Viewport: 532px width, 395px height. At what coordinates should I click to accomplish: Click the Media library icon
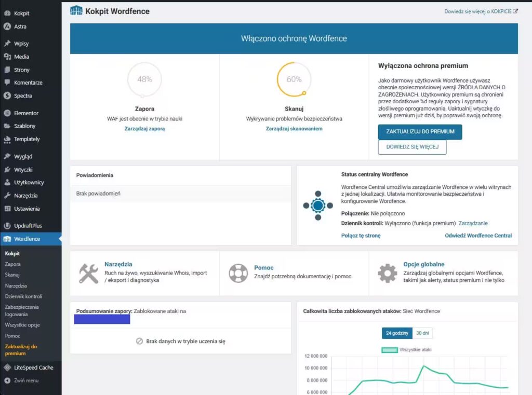[x=7, y=57]
